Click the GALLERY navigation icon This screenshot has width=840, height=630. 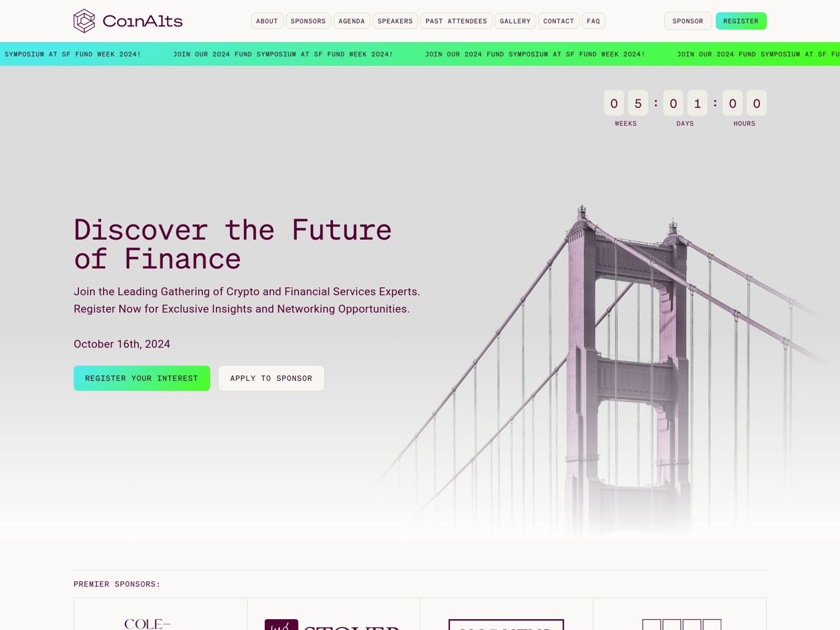pos(514,21)
